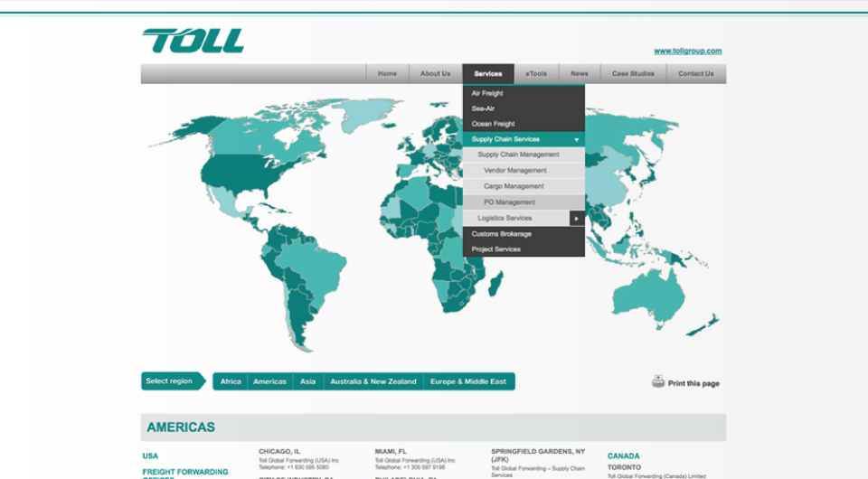
Task: Click the printer icon beside Print this page
Action: [657, 381]
